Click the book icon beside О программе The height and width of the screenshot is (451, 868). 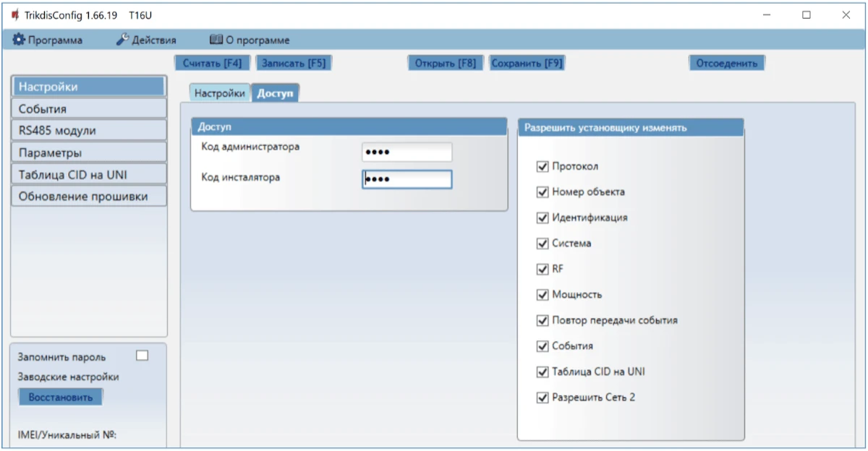point(216,40)
